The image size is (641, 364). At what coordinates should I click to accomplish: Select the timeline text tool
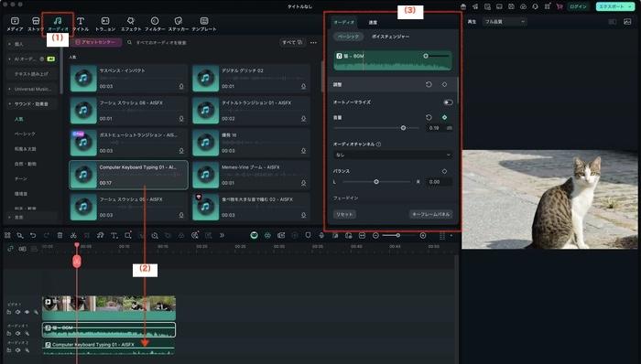coord(114,235)
